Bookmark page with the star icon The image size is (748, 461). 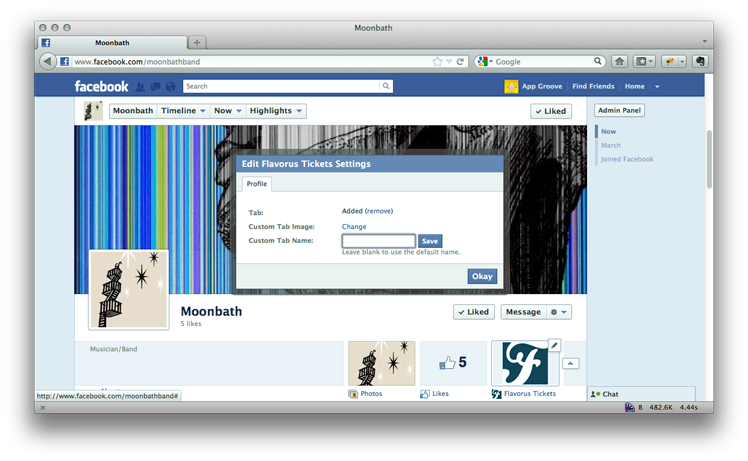coord(437,62)
